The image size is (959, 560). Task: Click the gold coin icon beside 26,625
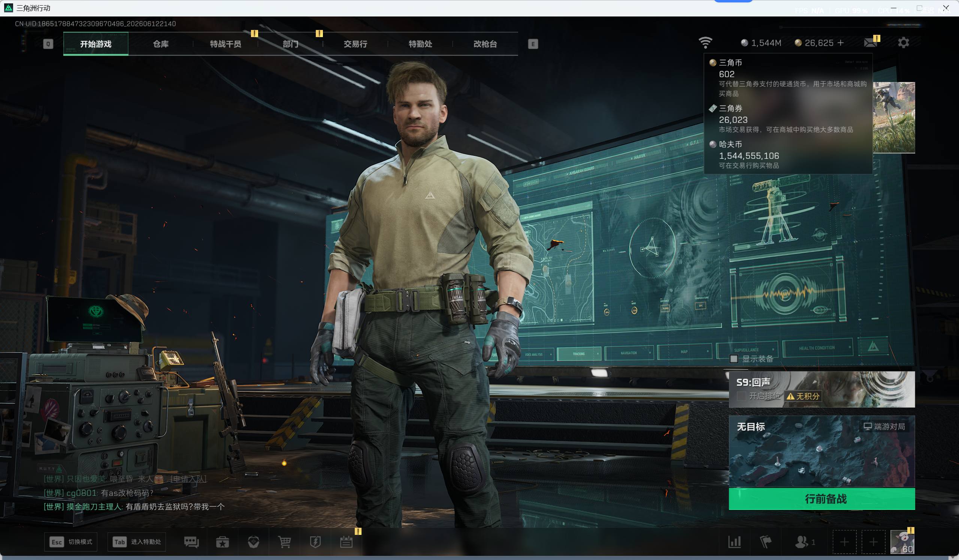(x=798, y=43)
